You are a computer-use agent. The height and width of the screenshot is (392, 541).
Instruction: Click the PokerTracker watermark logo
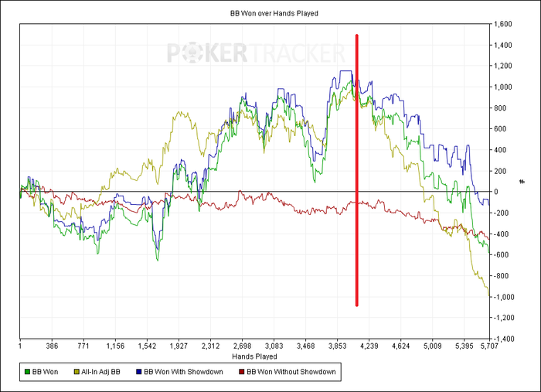click(256, 53)
